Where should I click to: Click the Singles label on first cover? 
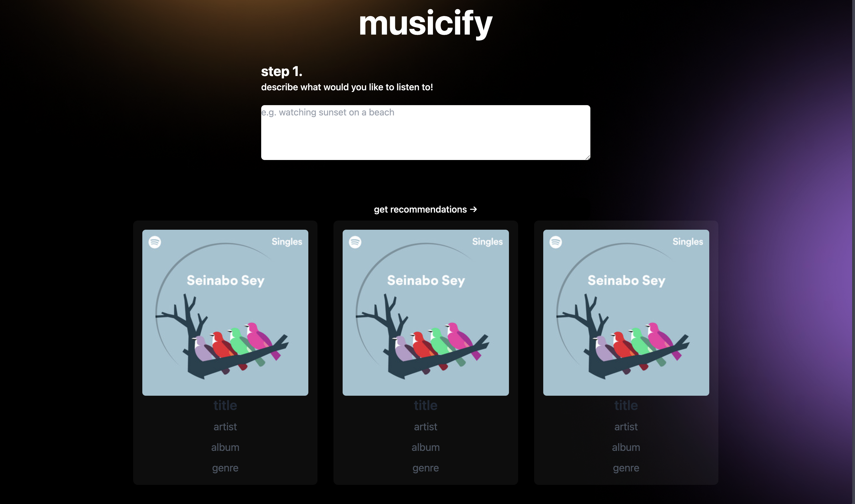pos(287,242)
